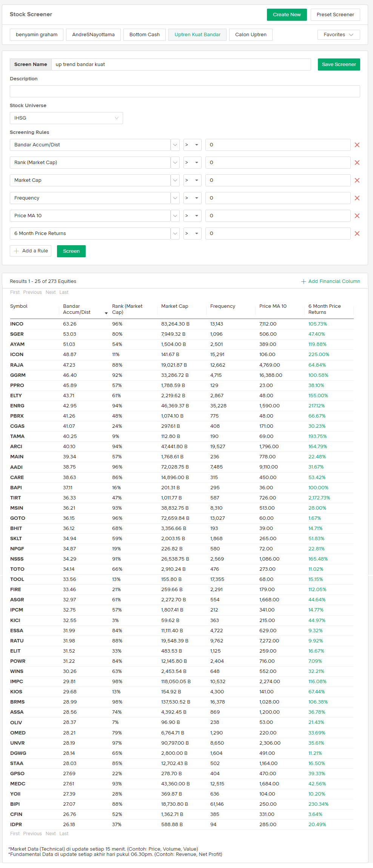This screenshot has width=373, height=868.
Task: Change operator for the Frequency rule
Action: (192, 198)
